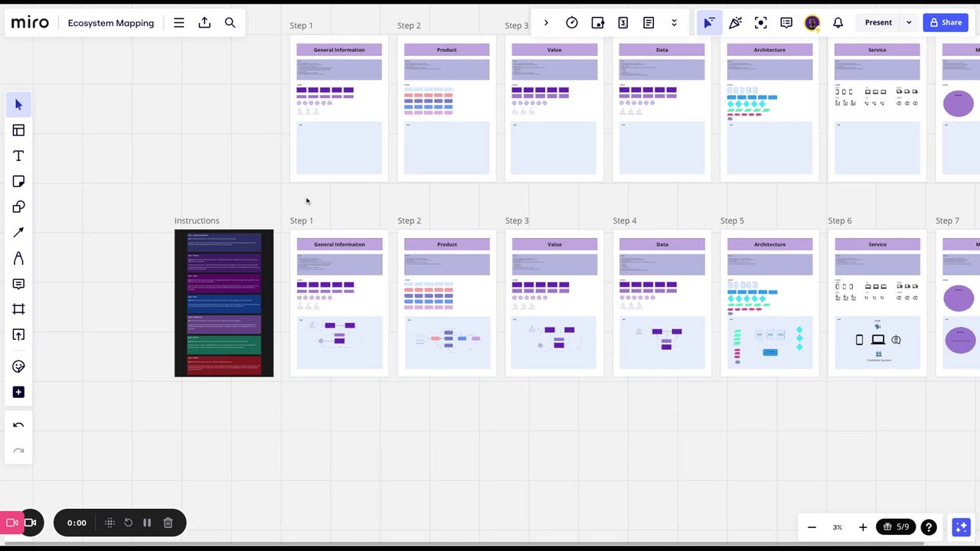The height and width of the screenshot is (551, 980).
Task: Select the Pen tool
Action: pos(18,259)
